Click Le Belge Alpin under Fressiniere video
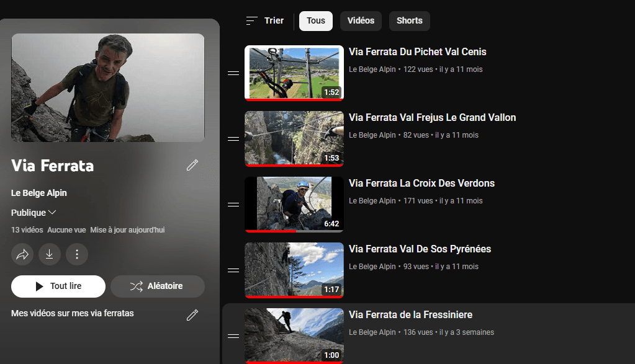This screenshot has height=364, width=635. (x=372, y=332)
